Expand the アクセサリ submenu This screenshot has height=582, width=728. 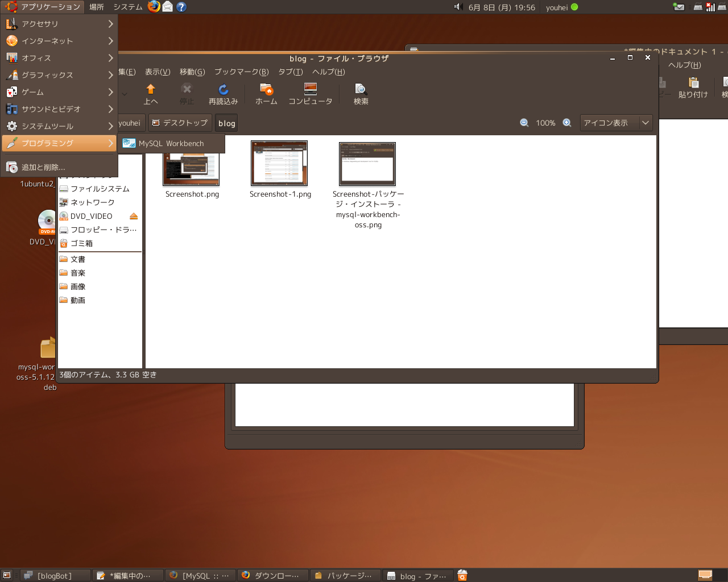click(x=59, y=24)
